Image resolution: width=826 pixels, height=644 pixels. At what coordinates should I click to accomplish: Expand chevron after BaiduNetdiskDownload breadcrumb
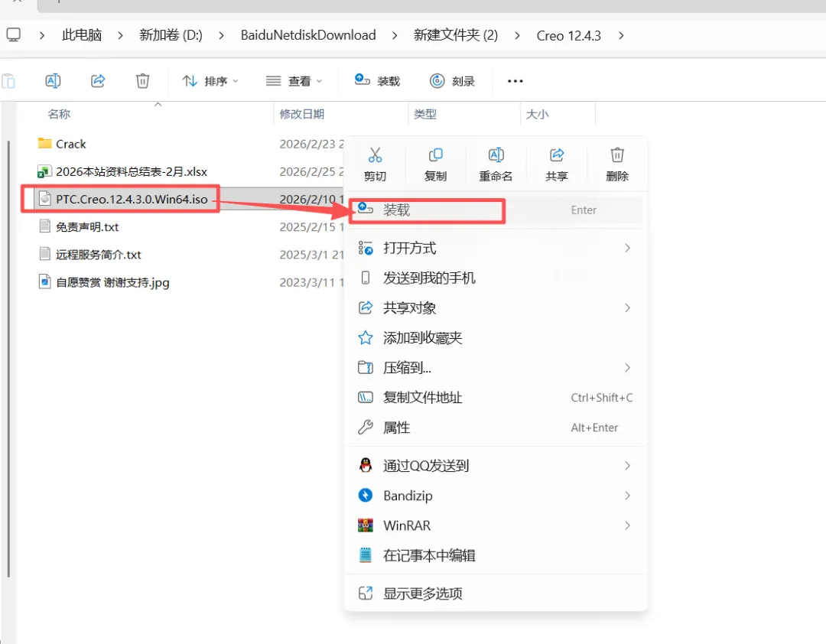[x=395, y=35]
